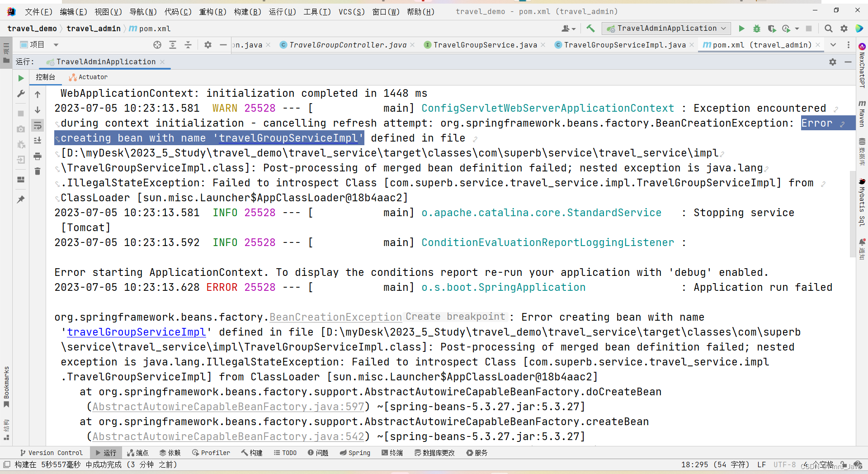Click travel_admin breadcrumb
This screenshot has width=868, height=474.
click(94, 28)
